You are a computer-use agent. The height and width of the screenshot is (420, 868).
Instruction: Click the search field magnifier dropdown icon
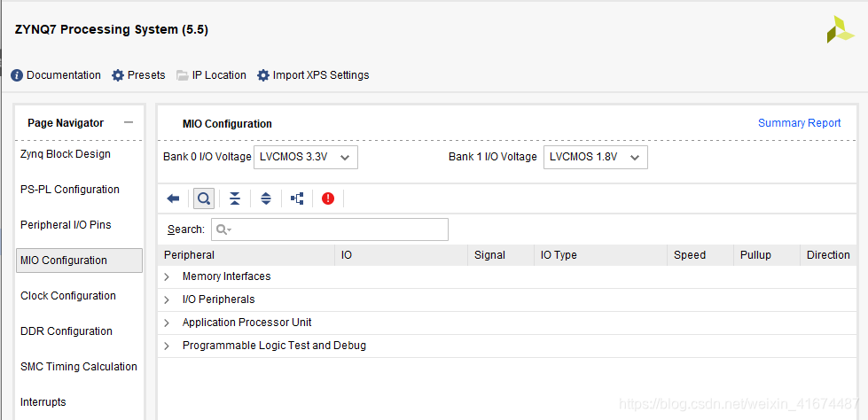pos(223,229)
